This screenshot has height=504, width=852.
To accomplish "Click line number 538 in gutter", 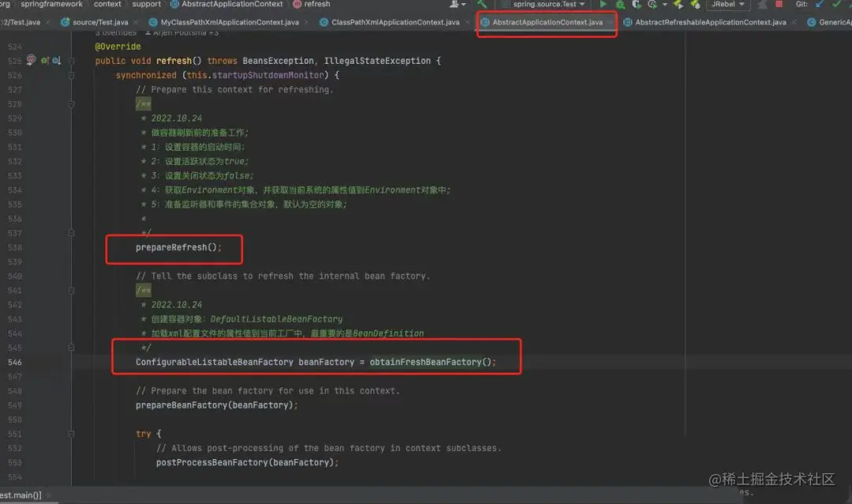I will point(15,248).
